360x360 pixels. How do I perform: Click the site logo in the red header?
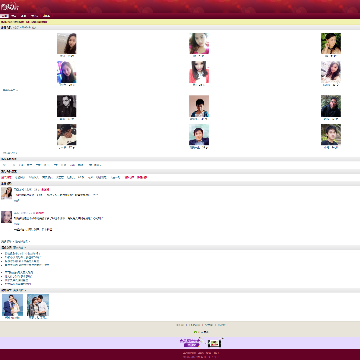[10, 6]
